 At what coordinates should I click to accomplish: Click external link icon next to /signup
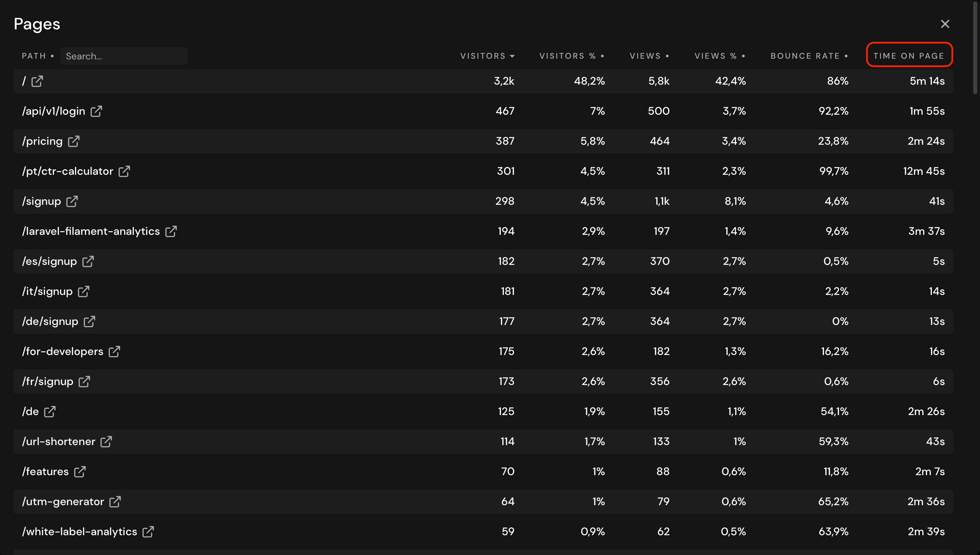pos(72,201)
